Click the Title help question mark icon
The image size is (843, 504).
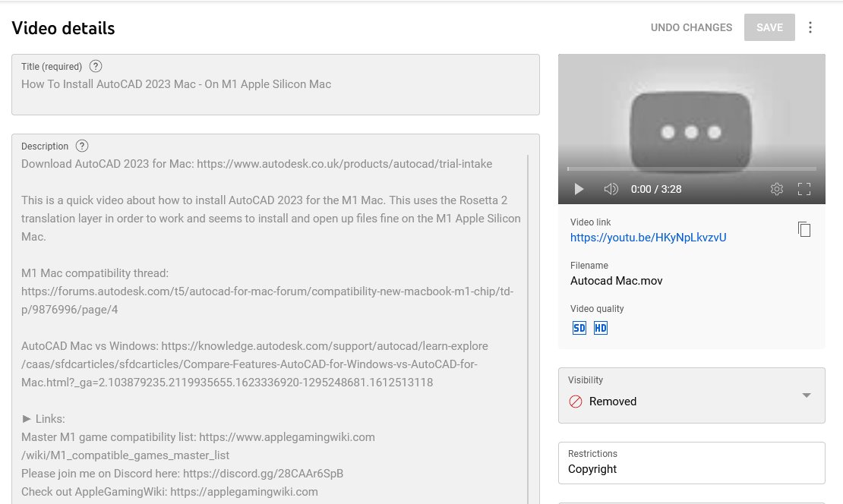click(95, 66)
